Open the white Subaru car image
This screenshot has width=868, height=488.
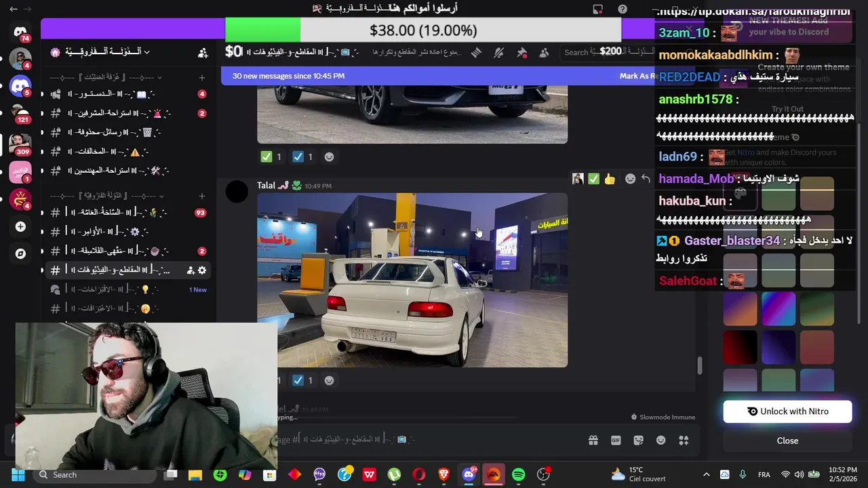pos(412,280)
